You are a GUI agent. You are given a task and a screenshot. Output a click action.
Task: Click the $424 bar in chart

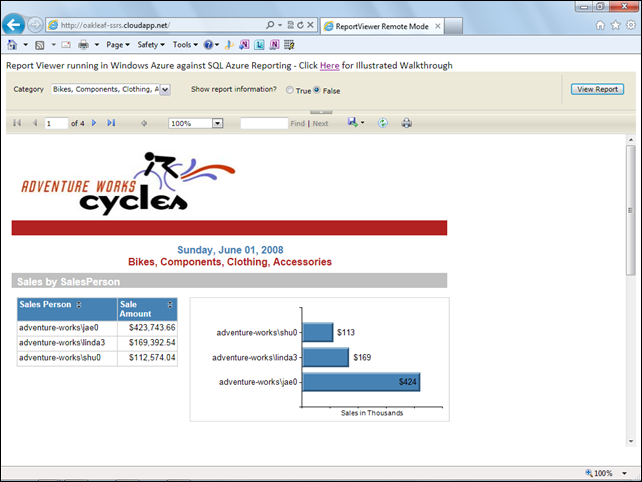coord(361,382)
